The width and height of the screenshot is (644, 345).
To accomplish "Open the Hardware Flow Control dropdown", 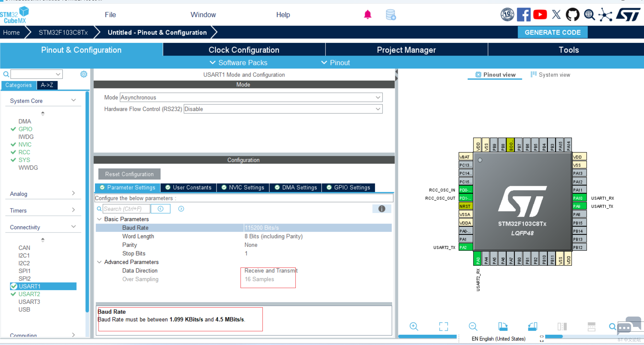I will (x=283, y=109).
